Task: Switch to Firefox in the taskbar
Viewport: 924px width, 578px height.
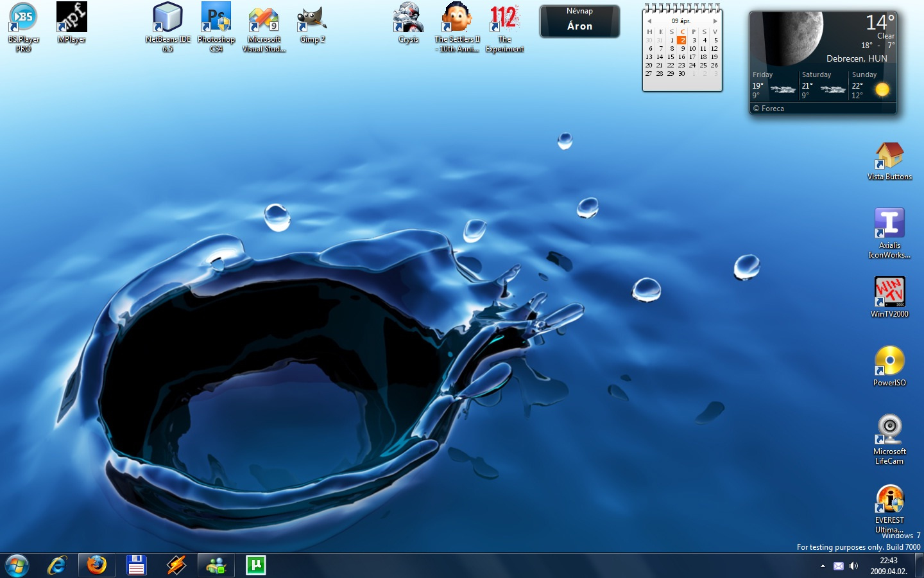Action: pos(97,565)
